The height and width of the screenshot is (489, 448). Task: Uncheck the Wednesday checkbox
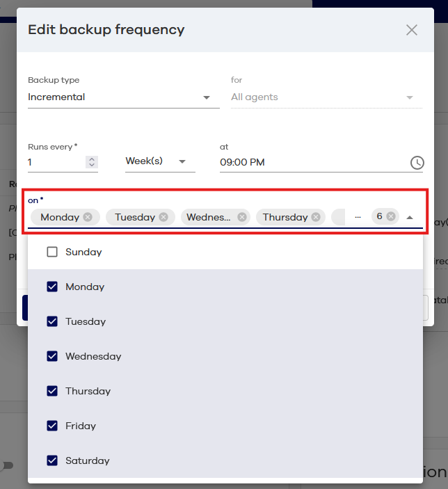(52, 356)
